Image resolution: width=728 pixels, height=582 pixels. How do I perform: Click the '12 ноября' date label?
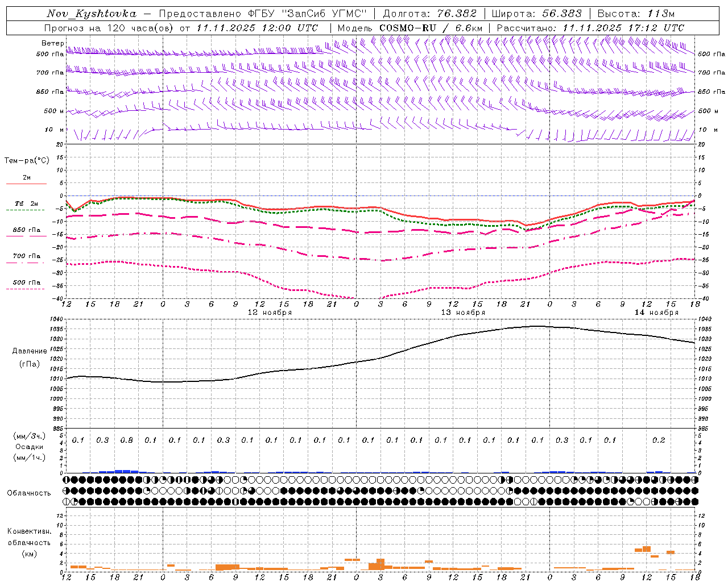(x=270, y=313)
